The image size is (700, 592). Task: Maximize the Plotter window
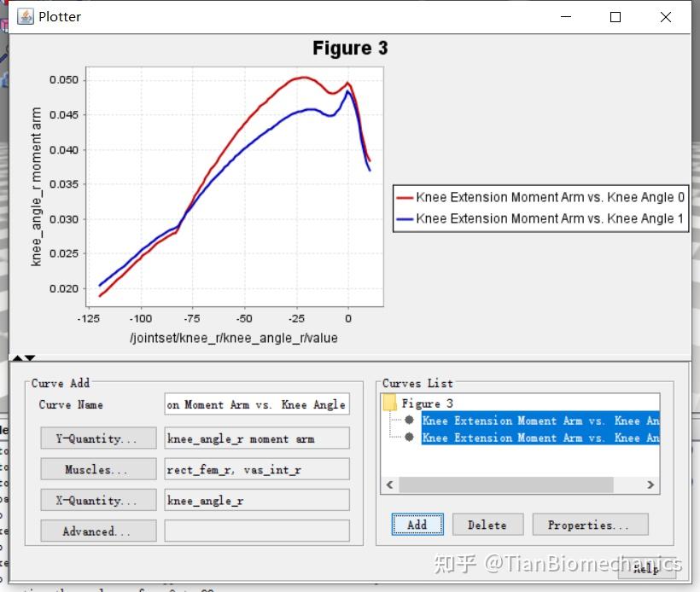pos(615,17)
